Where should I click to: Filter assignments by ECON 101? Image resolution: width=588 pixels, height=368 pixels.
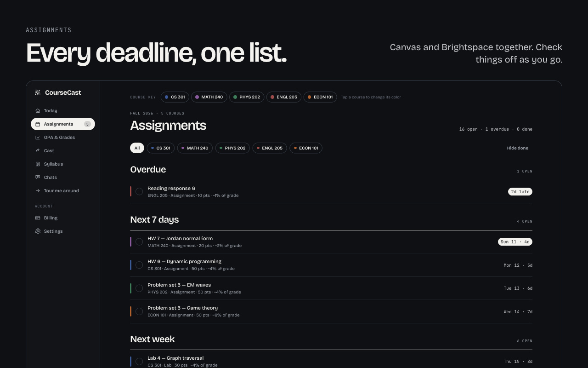coord(306,148)
